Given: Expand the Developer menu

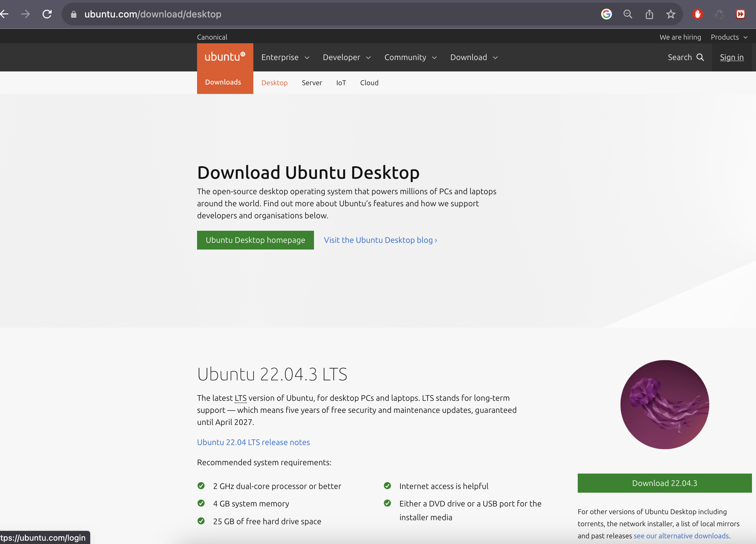Looking at the screenshot, I should (347, 57).
